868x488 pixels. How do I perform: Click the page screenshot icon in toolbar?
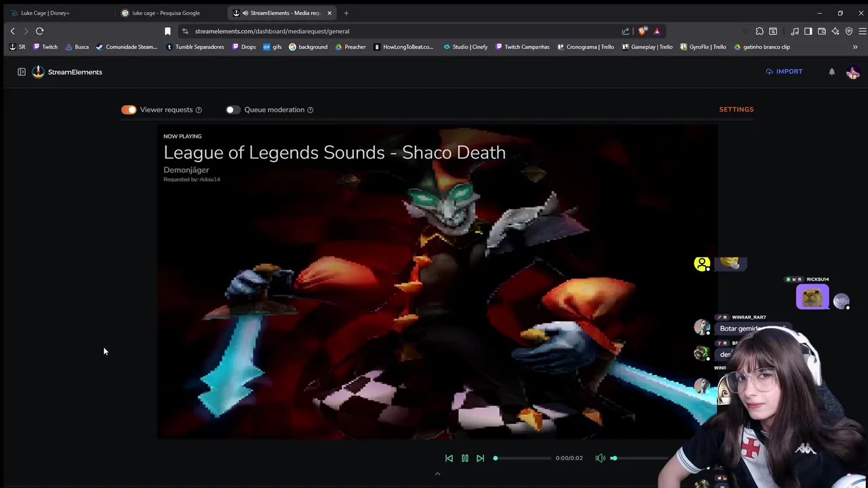coord(773,31)
